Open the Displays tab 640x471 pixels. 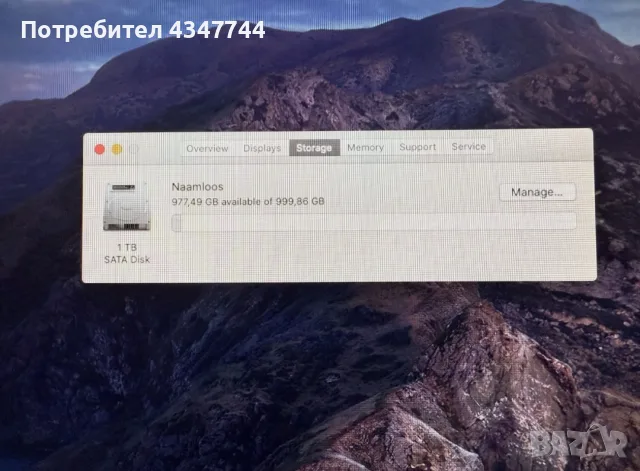tap(262, 148)
